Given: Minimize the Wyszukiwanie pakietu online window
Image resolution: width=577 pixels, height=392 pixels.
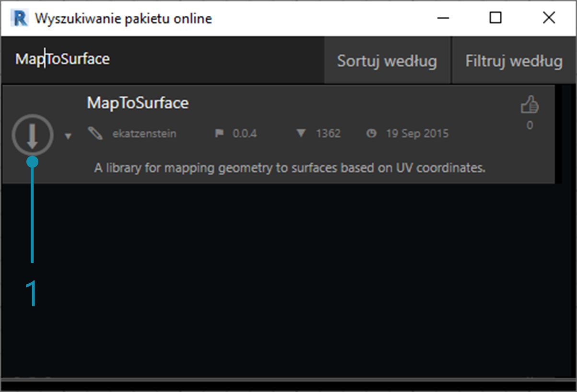Looking at the screenshot, I should (x=443, y=18).
